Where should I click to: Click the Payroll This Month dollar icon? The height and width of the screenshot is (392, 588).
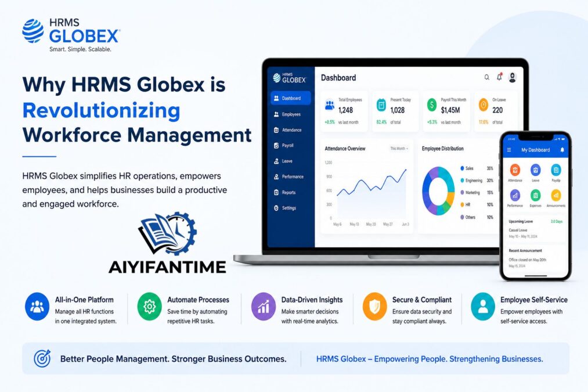tap(432, 105)
